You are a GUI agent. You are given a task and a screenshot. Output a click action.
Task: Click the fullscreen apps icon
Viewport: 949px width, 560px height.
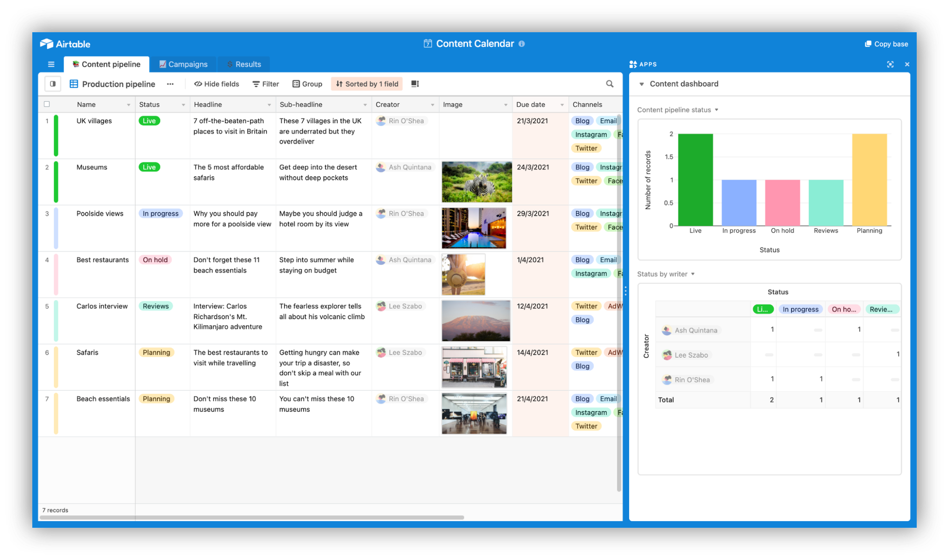(x=890, y=64)
